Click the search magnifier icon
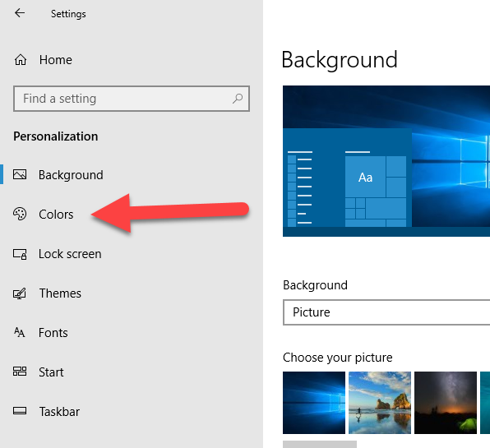 point(238,99)
